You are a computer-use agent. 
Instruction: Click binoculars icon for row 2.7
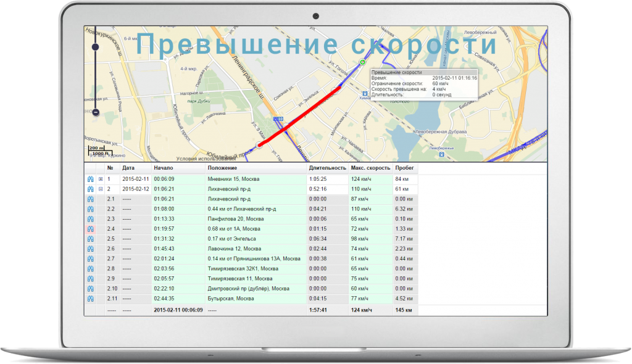tap(90, 259)
